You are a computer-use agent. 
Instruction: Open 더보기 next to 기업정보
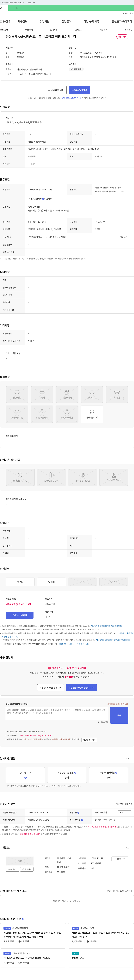pos(129,848)
